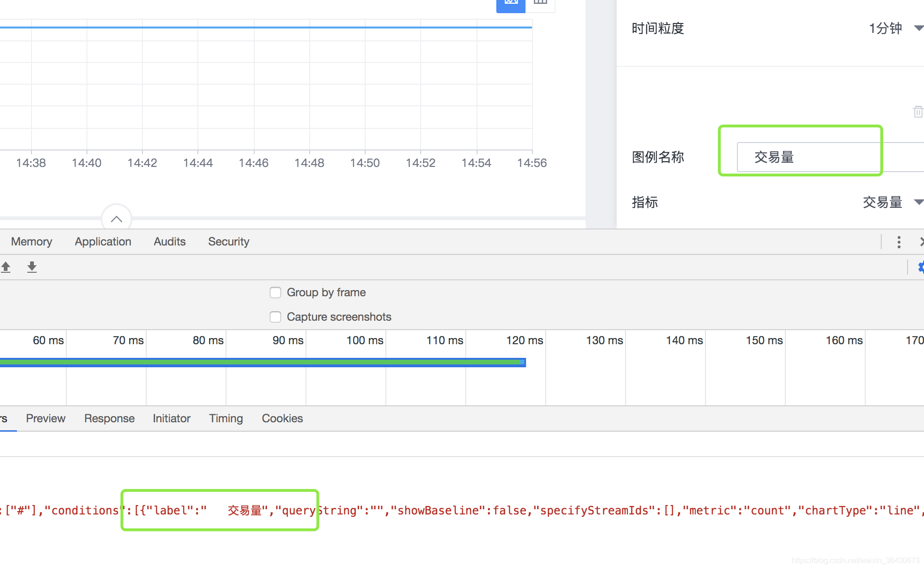Screen dimensions: 924x569
Task: Switch to the Timing tab
Action: [x=226, y=419]
